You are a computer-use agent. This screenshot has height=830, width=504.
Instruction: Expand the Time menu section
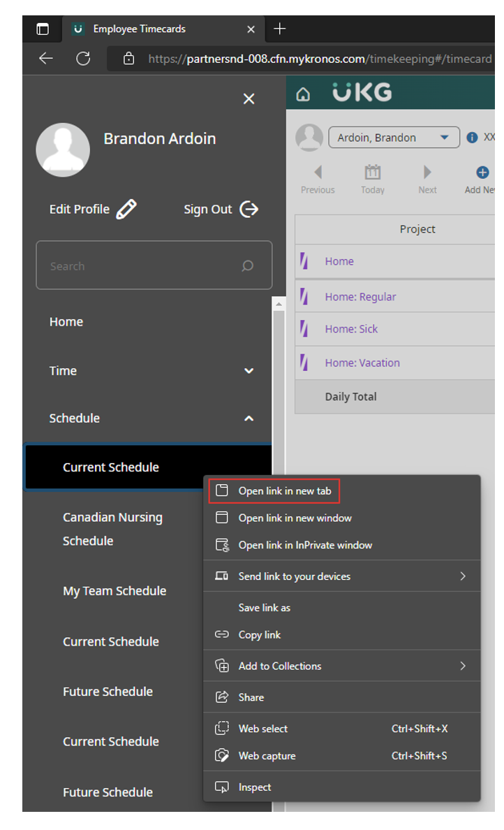pos(249,371)
